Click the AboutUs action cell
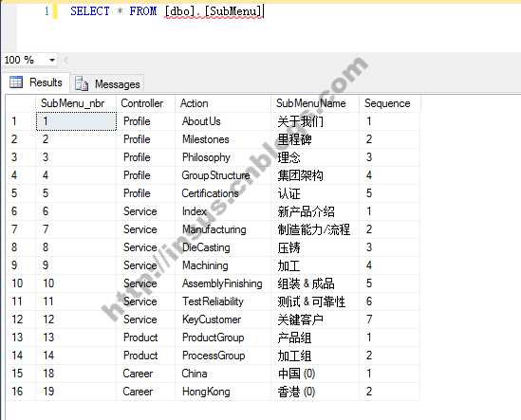The width and height of the screenshot is (521, 420). [223, 121]
